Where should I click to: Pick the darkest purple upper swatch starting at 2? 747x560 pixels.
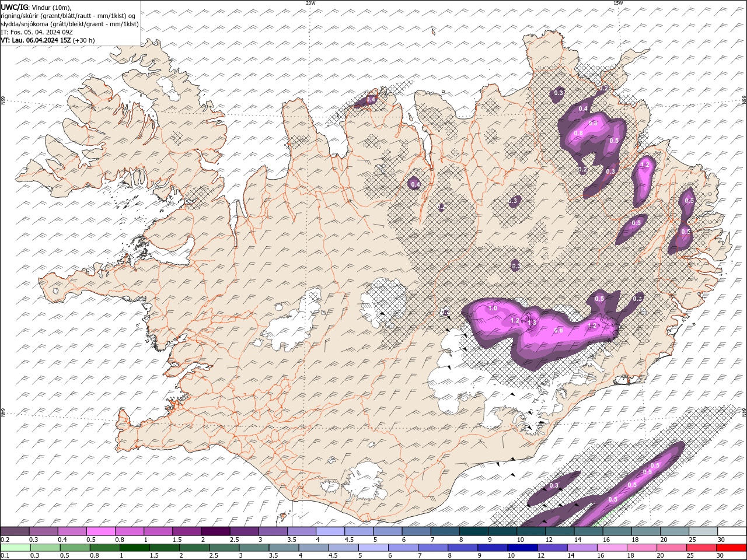point(215,531)
